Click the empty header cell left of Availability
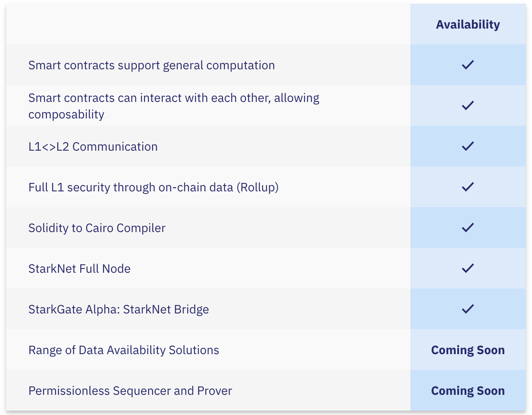Image resolution: width=532 pixels, height=415 pixels. point(208,24)
